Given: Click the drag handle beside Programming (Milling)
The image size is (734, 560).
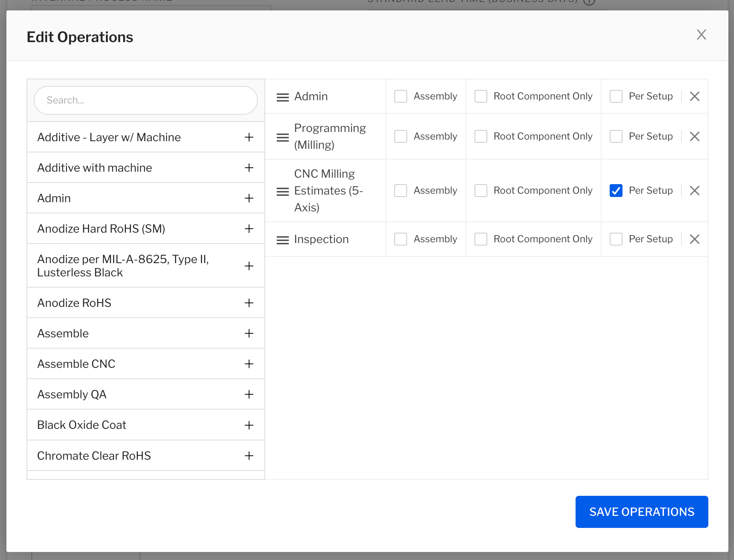Looking at the screenshot, I should click(x=282, y=137).
